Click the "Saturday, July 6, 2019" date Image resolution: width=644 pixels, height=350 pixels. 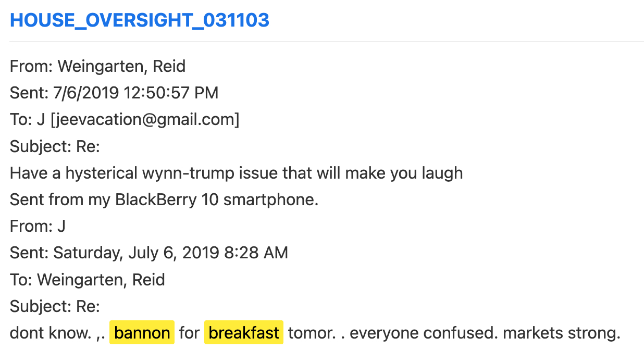coord(136,253)
